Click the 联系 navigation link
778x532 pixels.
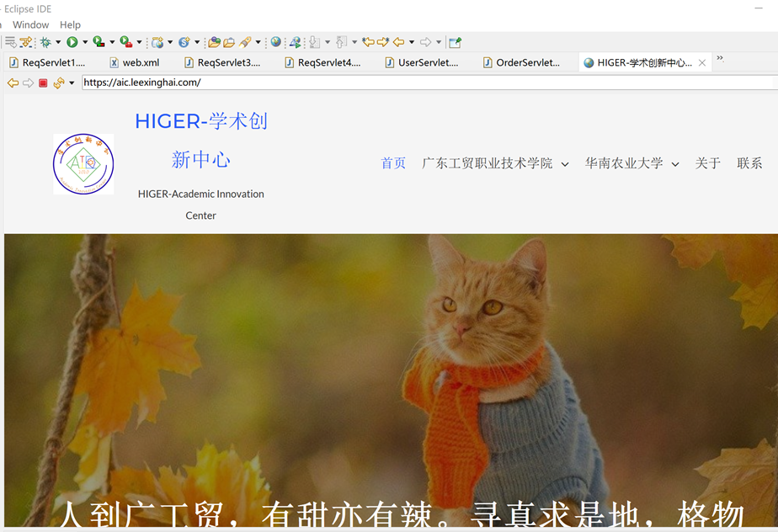(749, 163)
